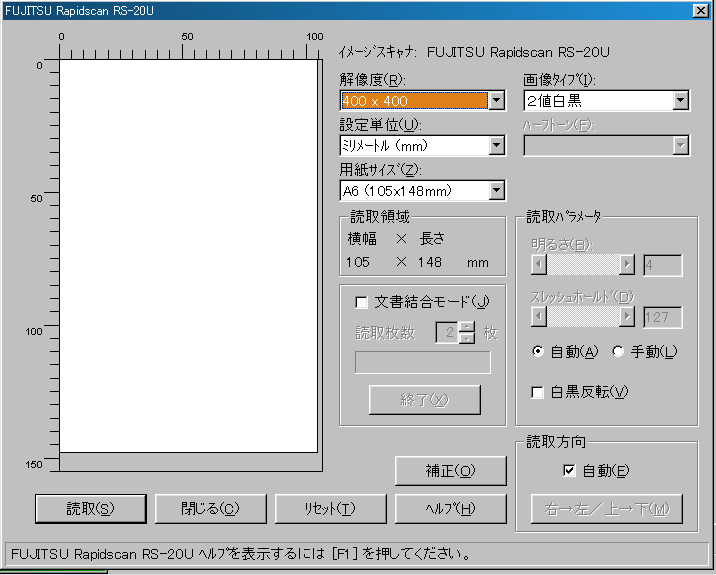Image resolution: width=716 pixels, height=575 pixels.
Task: Close the dialog with the 閉じる(C) button
Action: click(211, 508)
